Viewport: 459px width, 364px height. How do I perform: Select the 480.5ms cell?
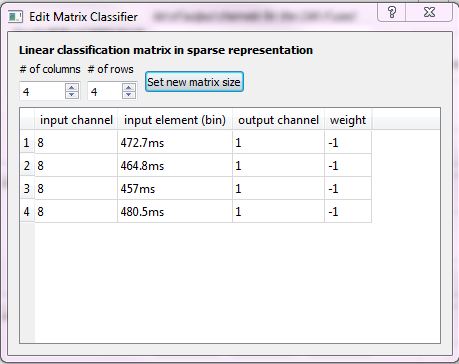[175, 212]
